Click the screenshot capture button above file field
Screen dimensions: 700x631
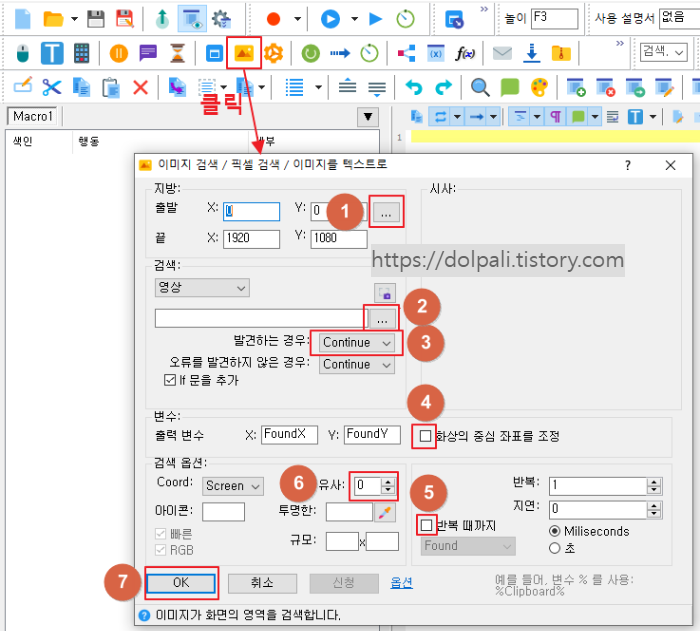point(384,293)
